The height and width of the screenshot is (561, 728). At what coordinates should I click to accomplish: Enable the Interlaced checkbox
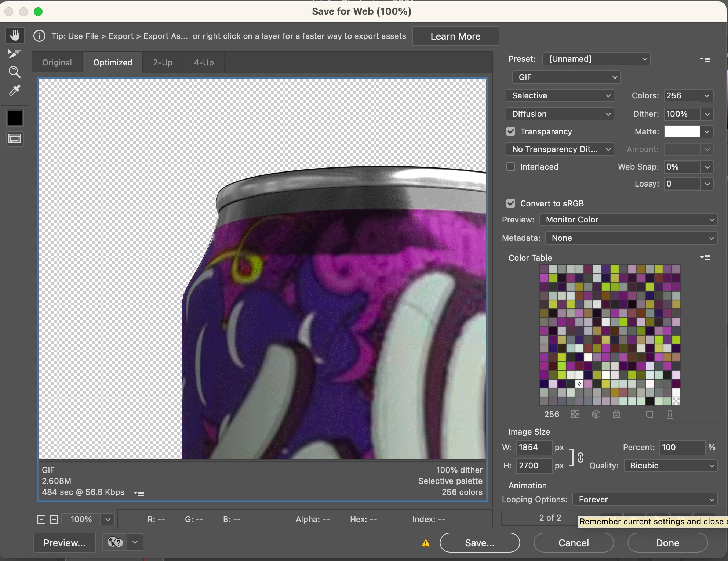coord(511,167)
